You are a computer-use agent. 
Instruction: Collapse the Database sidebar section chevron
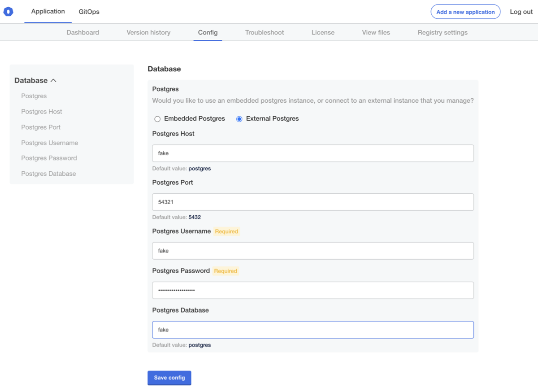click(53, 81)
